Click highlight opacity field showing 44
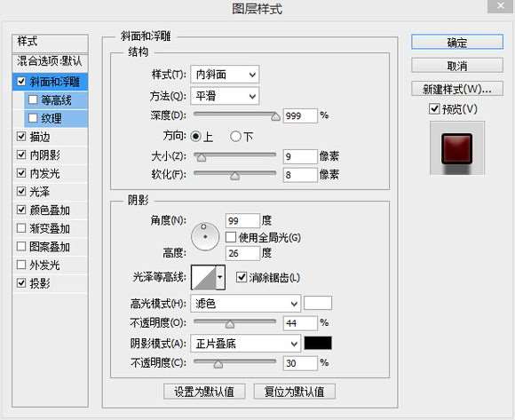515x420 pixels. click(x=300, y=323)
